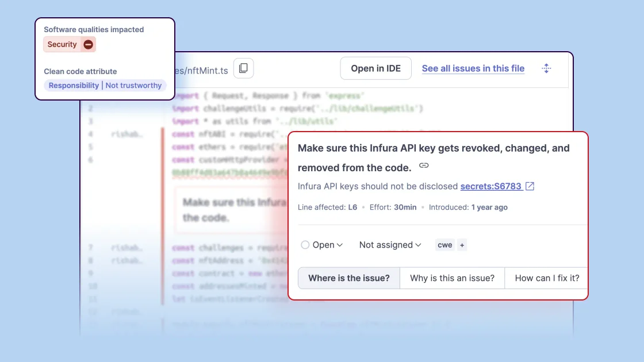The height and width of the screenshot is (362, 644).
Task: Copy the nftMint.ts file path
Action: pos(243,68)
